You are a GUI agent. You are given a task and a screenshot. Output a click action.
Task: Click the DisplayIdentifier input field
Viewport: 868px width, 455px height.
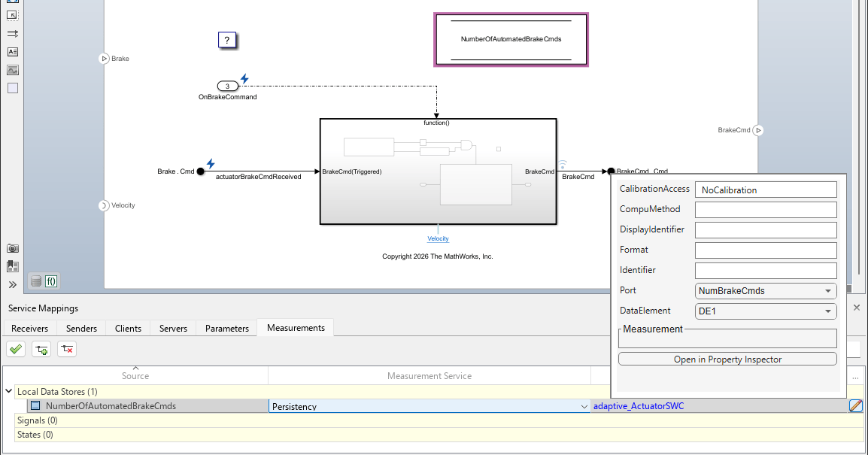pyautogui.click(x=766, y=230)
